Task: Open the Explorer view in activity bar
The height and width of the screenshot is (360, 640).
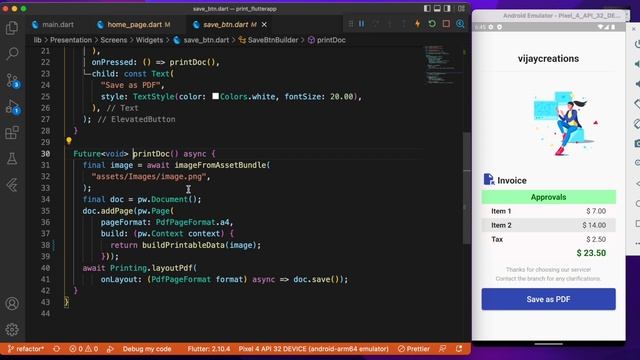Action: point(12,28)
